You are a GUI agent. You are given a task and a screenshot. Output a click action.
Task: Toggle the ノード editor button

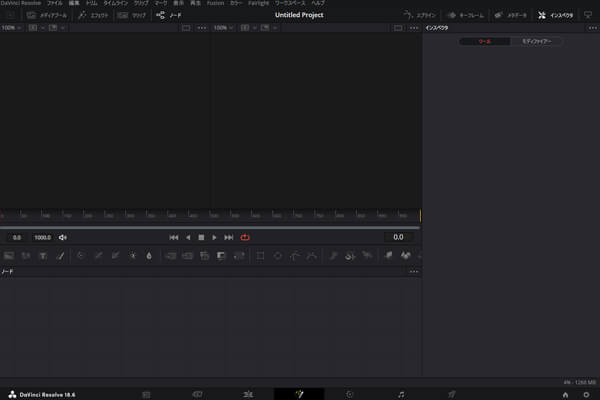pos(172,16)
